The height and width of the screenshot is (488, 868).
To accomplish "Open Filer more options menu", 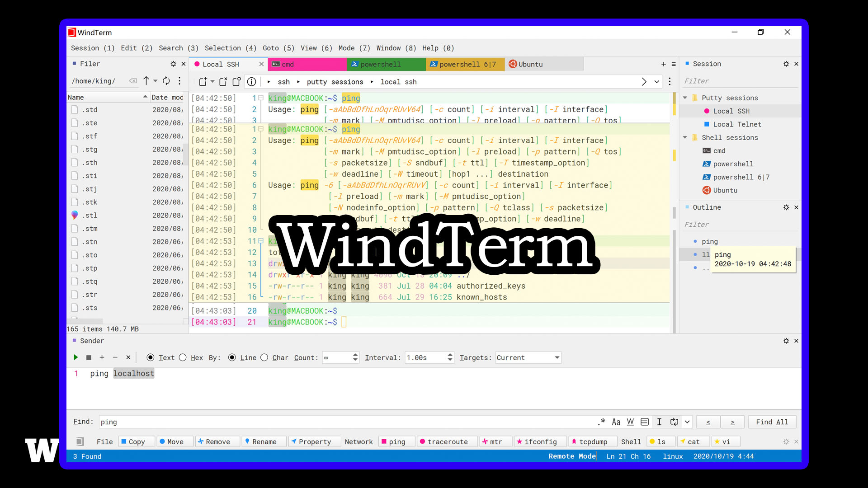I will point(179,81).
